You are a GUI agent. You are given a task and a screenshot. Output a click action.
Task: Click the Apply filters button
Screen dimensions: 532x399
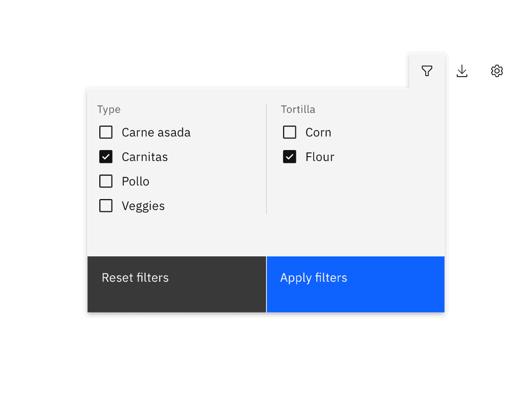tap(314, 278)
